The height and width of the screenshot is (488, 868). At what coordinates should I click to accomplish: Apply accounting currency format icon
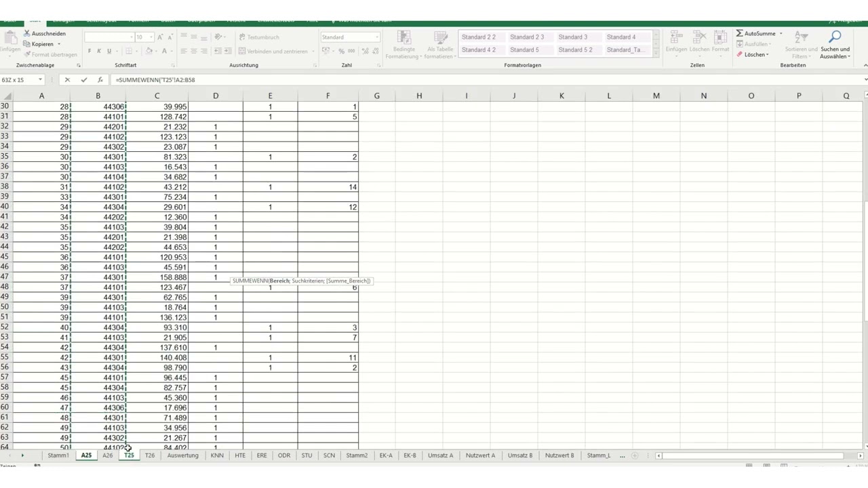[328, 52]
